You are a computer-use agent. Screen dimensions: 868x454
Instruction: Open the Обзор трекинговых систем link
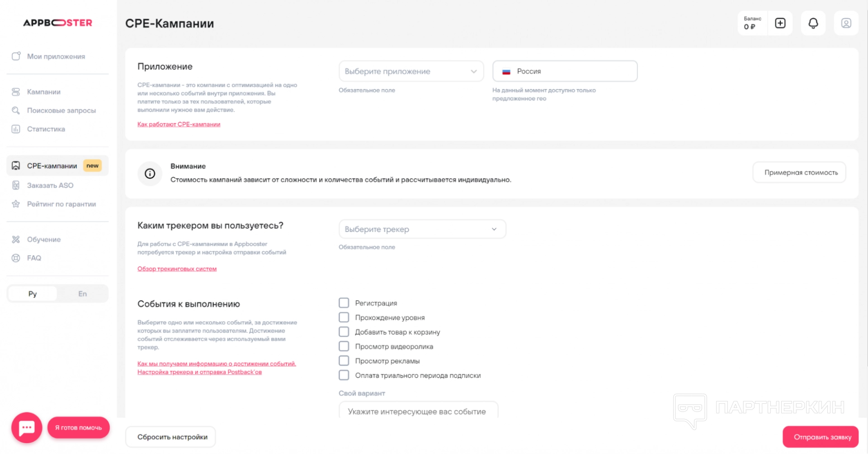[x=177, y=269]
